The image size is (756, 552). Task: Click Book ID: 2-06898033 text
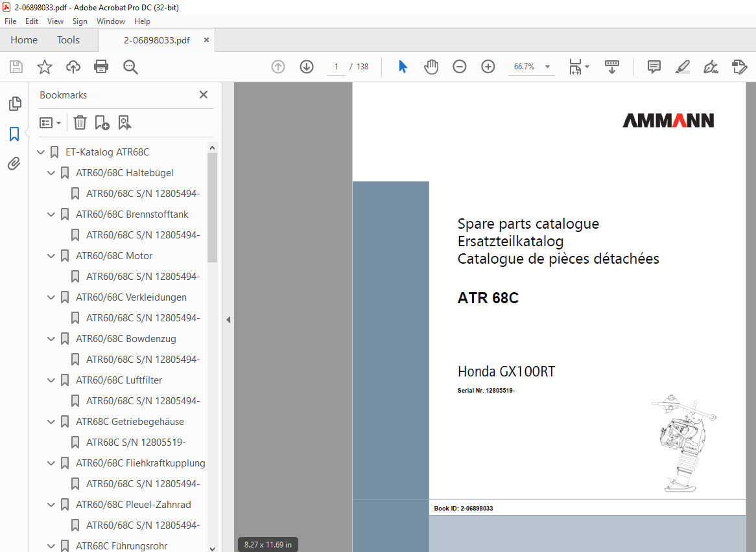pyautogui.click(x=464, y=508)
